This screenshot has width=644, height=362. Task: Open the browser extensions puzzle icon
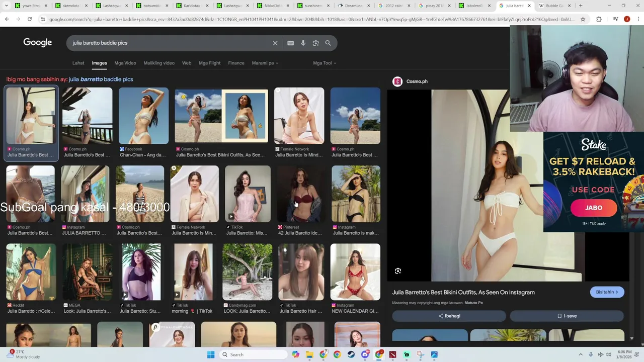[599, 19]
